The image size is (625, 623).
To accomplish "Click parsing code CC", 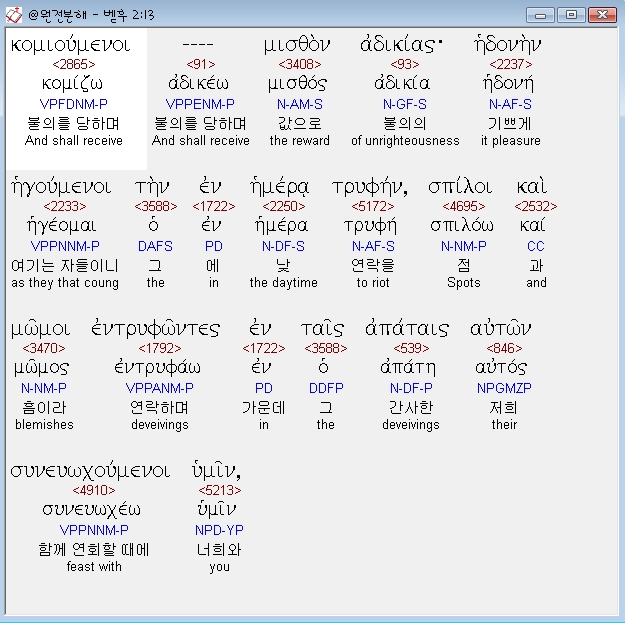I will coord(536,246).
